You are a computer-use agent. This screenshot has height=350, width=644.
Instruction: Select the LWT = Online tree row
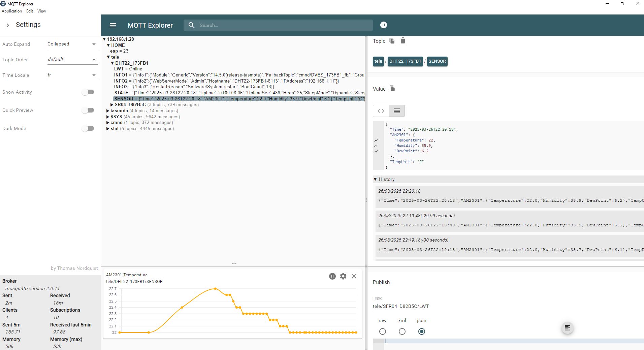pos(128,69)
